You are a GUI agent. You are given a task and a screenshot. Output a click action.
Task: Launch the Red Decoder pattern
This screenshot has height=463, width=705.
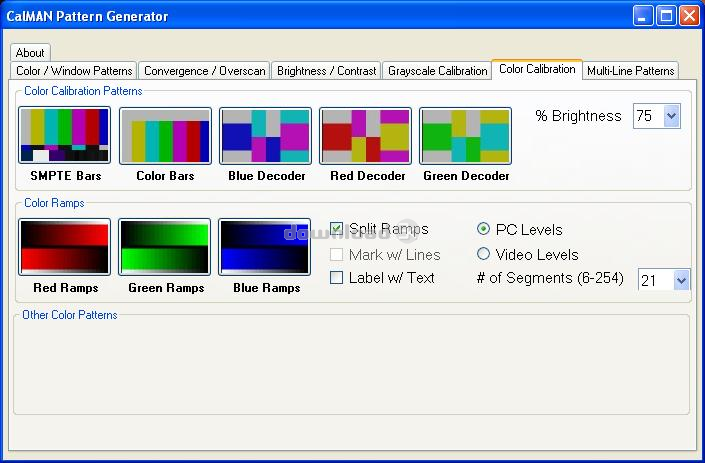(365, 135)
